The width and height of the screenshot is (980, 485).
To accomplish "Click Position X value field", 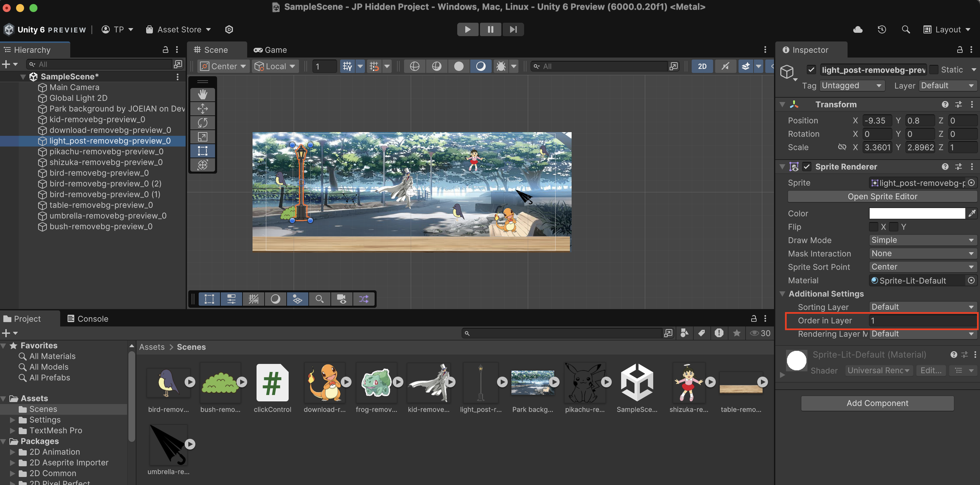I will pos(877,121).
